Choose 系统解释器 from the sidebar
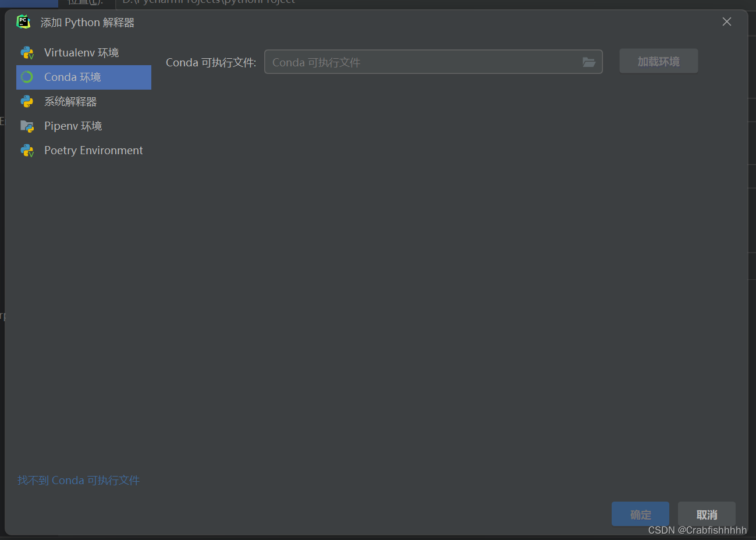The width and height of the screenshot is (756, 540). pos(84,102)
